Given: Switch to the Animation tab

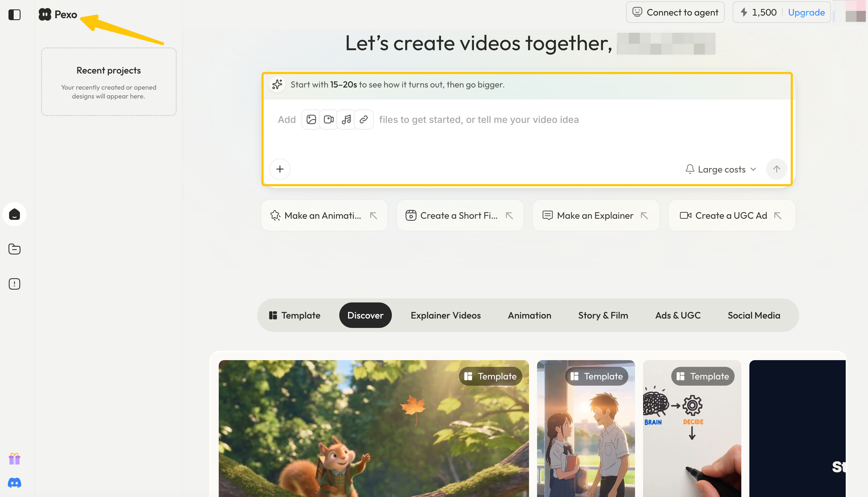Looking at the screenshot, I should [529, 315].
